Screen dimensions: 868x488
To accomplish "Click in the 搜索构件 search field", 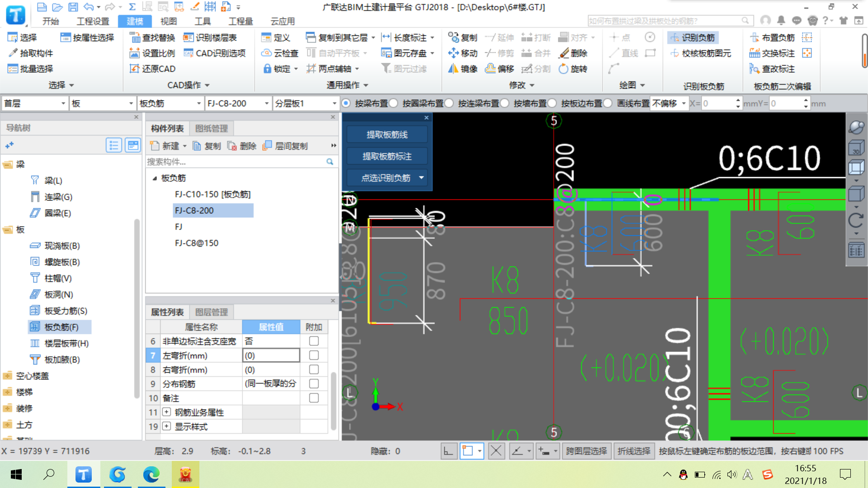I will click(236, 162).
